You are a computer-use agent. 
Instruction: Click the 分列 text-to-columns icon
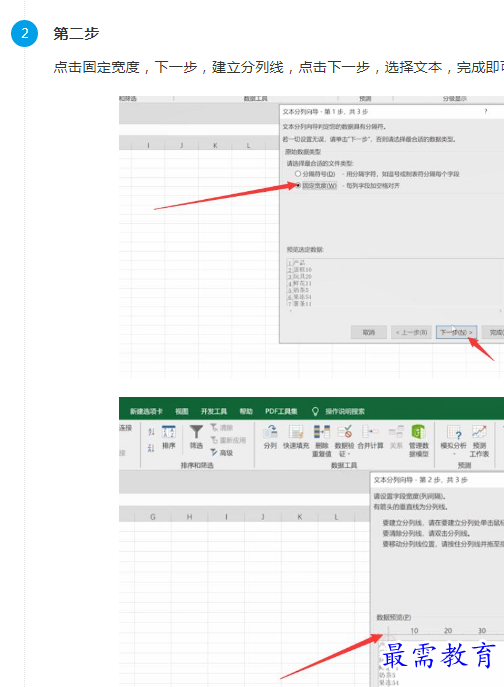tap(270, 432)
